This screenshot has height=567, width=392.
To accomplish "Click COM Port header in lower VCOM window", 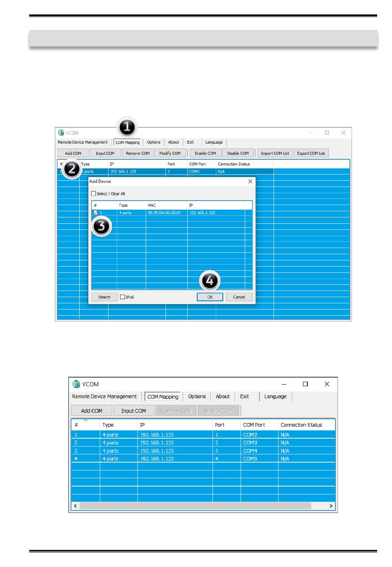I will (x=259, y=425).
